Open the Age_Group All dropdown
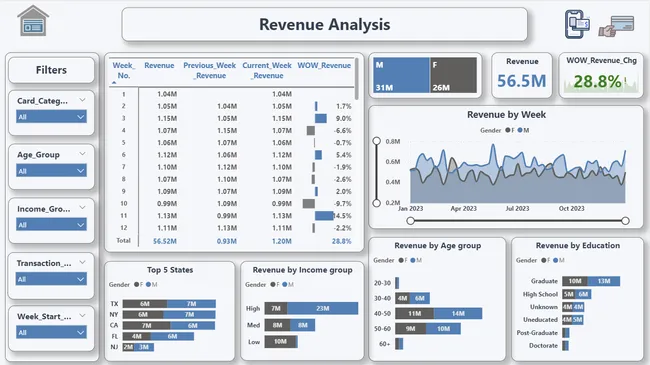 click(51, 171)
